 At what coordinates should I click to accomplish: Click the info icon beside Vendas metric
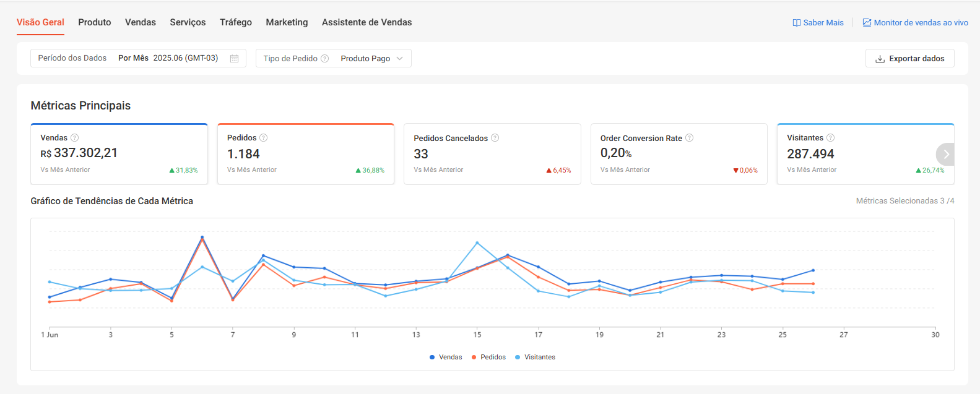75,137
